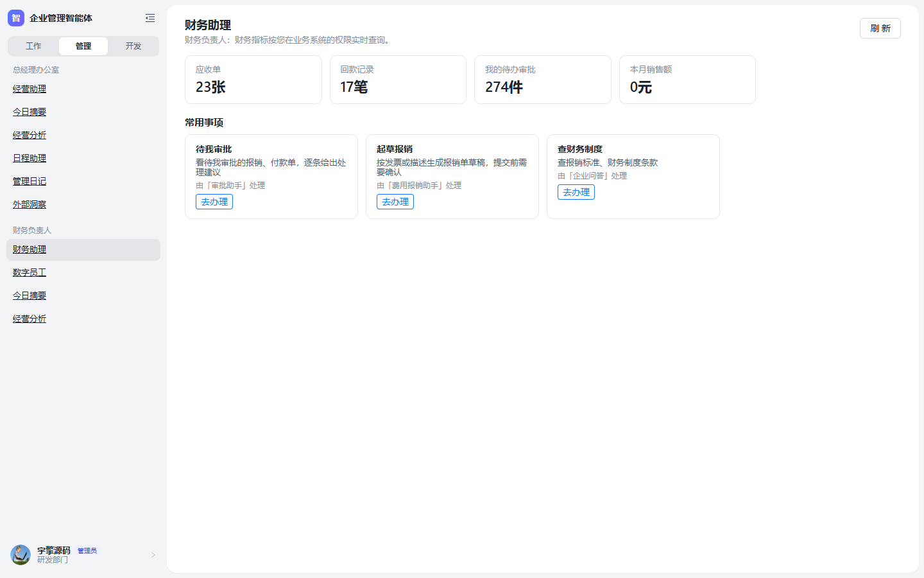Viewport: 924px width, 578px height.
Task: Click the 回款记录 17笔 stat card
Action: (x=398, y=80)
